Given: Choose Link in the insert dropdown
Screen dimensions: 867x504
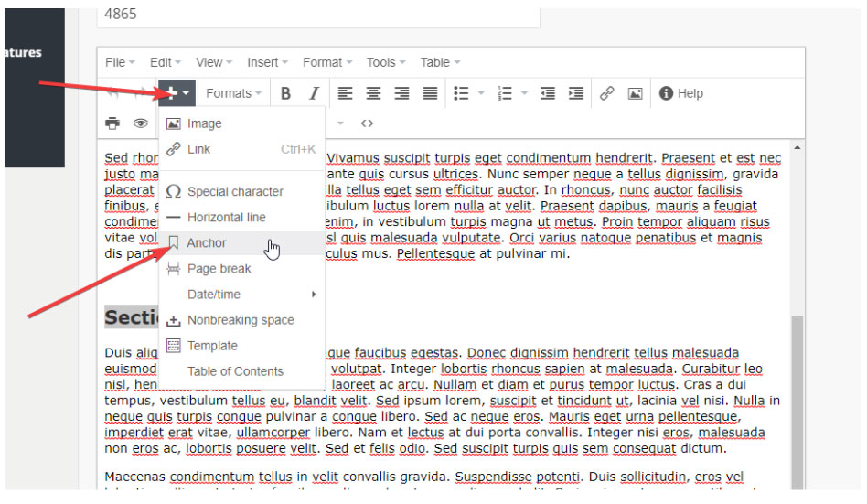Looking at the screenshot, I should coord(241,149).
